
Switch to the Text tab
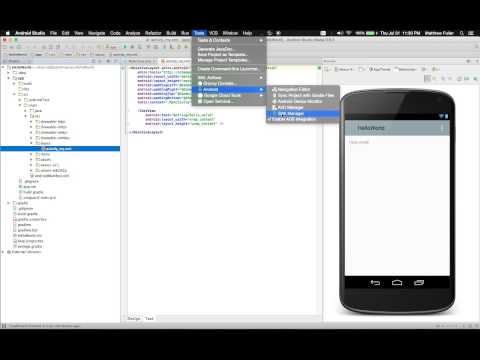[149, 319]
